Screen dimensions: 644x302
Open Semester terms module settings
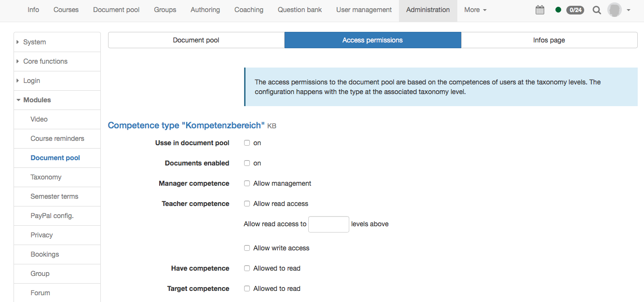coord(54,196)
